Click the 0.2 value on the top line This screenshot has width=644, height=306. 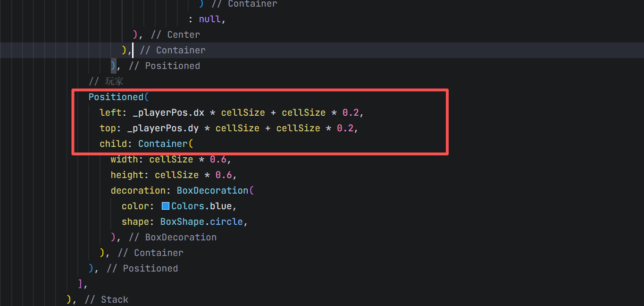tap(345, 128)
